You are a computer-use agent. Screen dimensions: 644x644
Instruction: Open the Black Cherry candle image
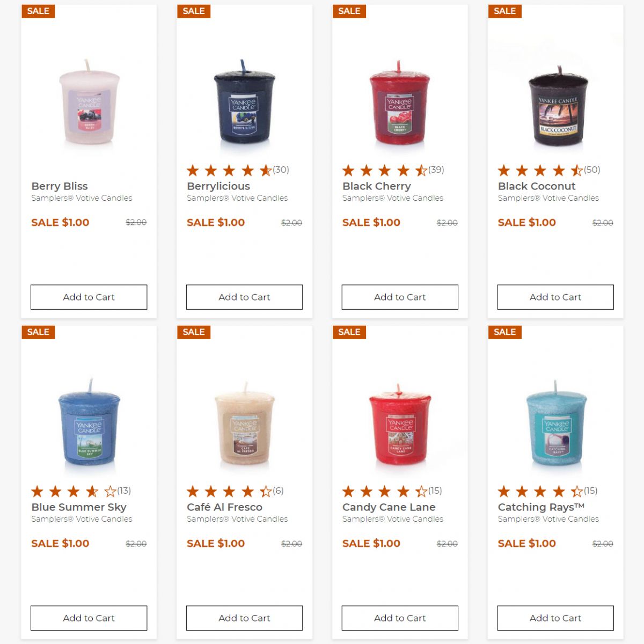[x=399, y=102]
